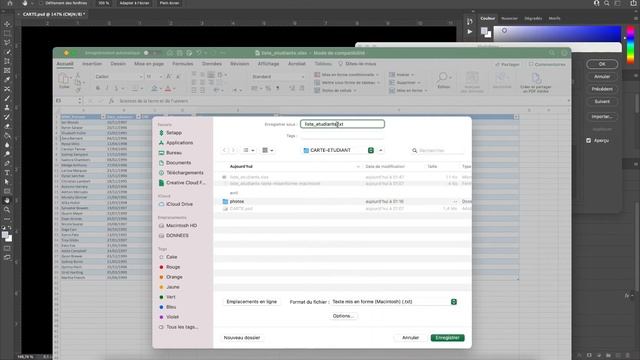Select the Clone Stamp tool

tap(7, 108)
